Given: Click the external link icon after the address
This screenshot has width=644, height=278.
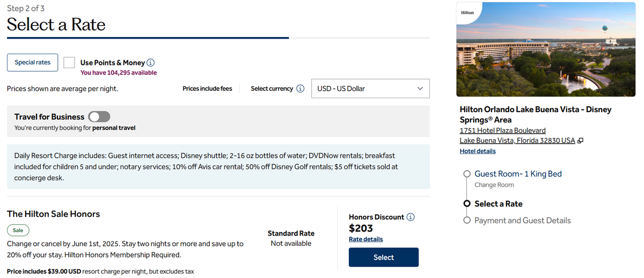Looking at the screenshot, I should pyautogui.click(x=581, y=141).
